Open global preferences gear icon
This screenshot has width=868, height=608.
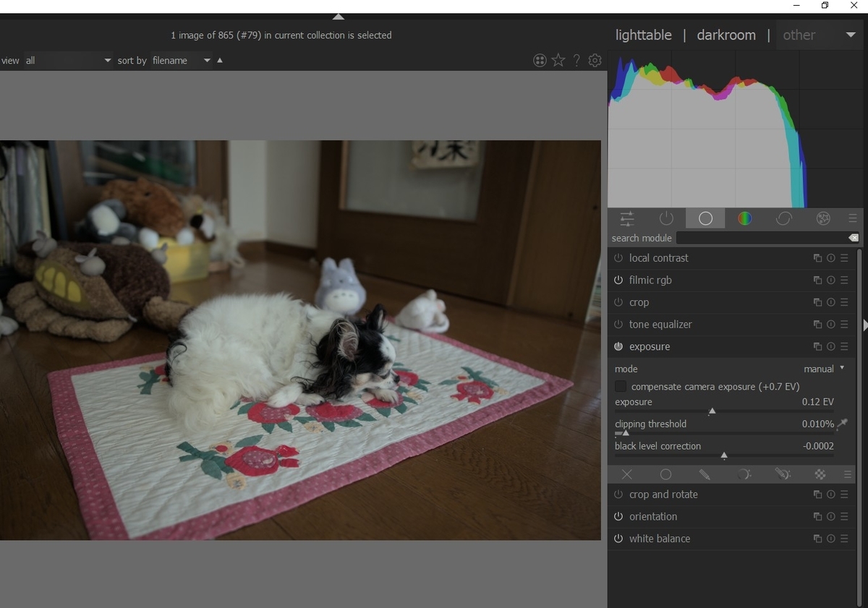pyautogui.click(x=595, y=61)
